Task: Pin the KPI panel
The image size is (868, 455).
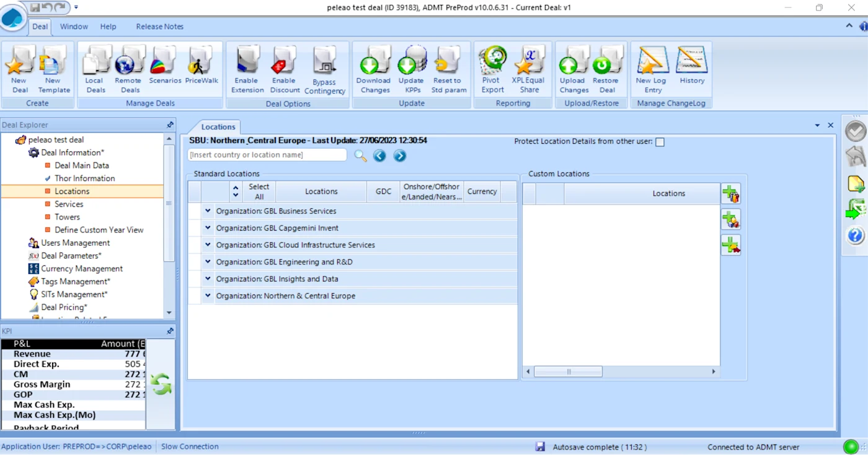Action: (x=170, y=331)
